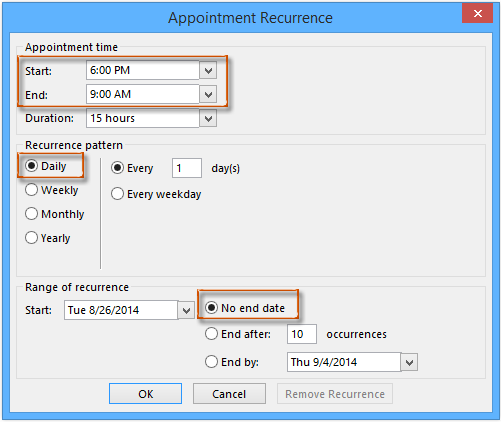Open the End time dropdown arrow

(208, 94)
